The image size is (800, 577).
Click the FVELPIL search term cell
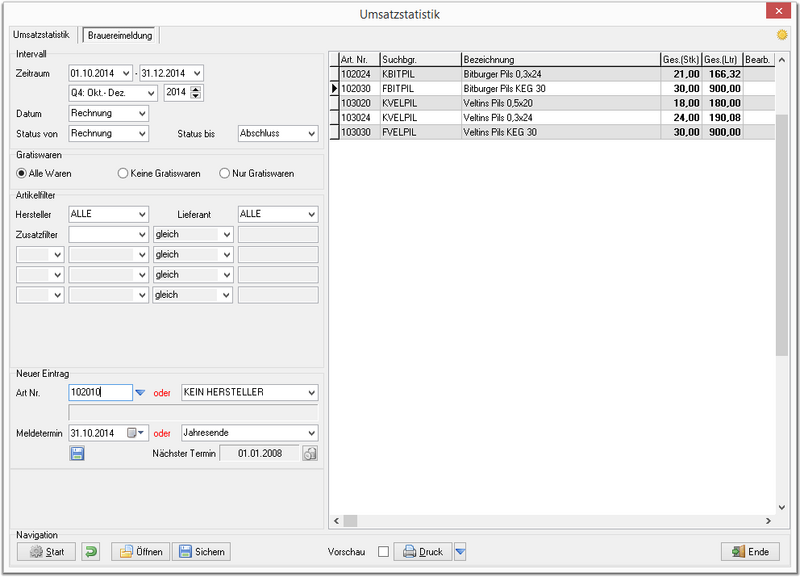tap(421, 132)
